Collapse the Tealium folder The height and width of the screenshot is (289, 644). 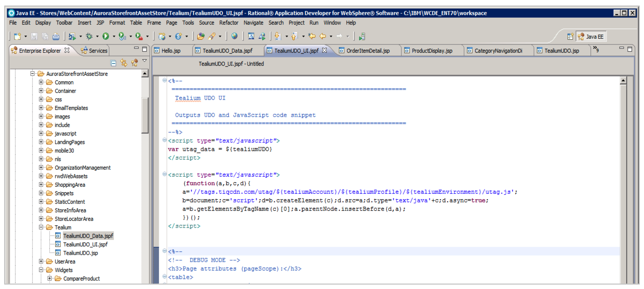(x=41, y=227)
